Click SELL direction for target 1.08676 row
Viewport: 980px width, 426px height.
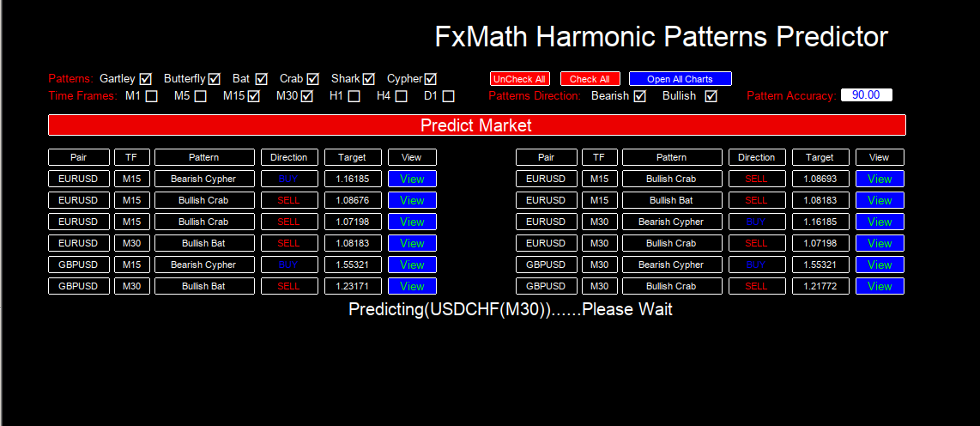point(288,200)
